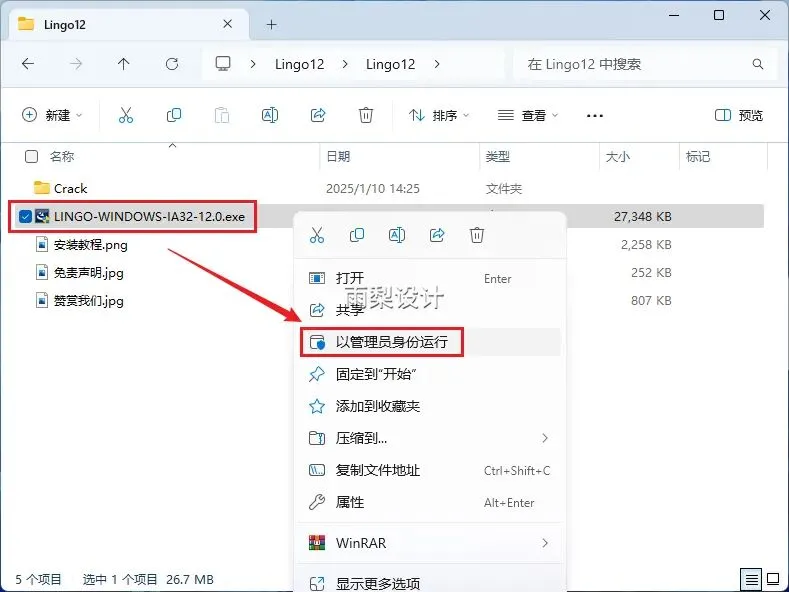The height and width of the screenshot is (592, 789).
Task: Select 共享 in context menu
Action: tap(430, 310)
